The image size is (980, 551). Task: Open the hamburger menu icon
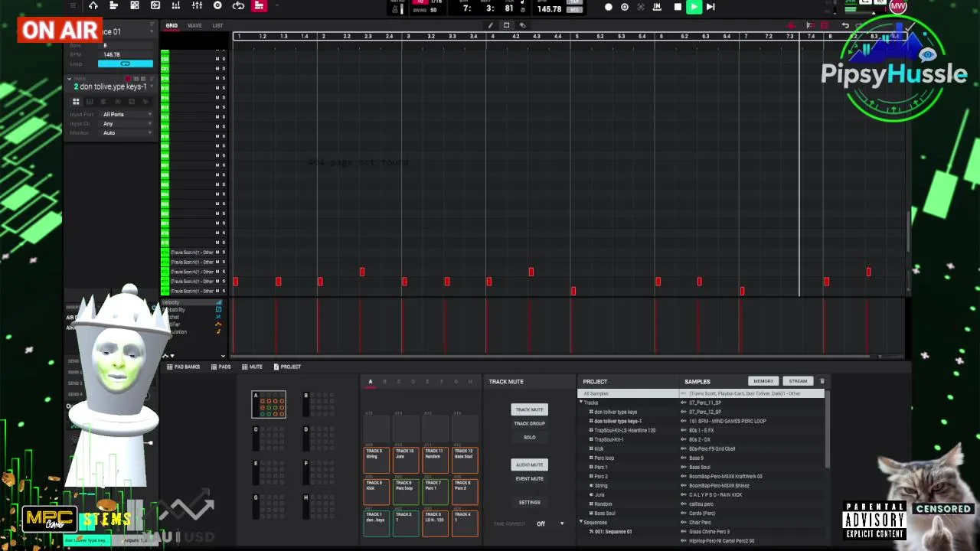[73, 6]
